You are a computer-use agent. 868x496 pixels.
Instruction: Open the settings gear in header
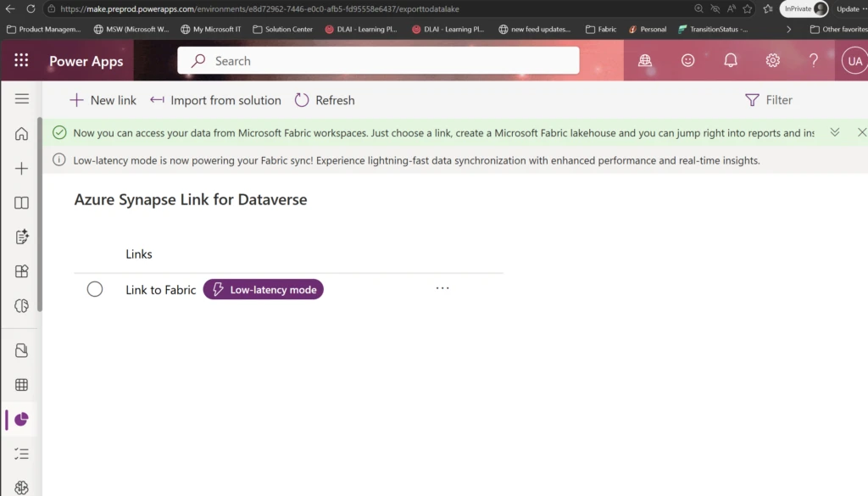point(773,60)
